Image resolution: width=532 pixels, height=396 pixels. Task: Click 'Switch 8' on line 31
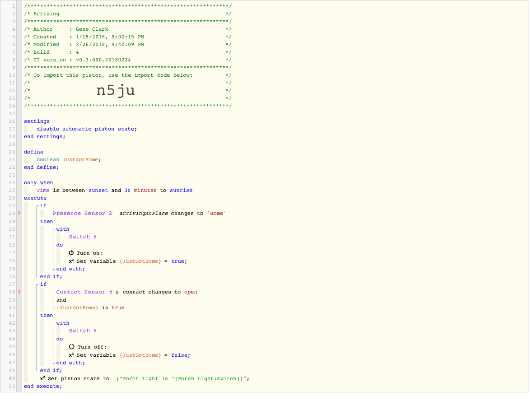click(x=83, y=237)
